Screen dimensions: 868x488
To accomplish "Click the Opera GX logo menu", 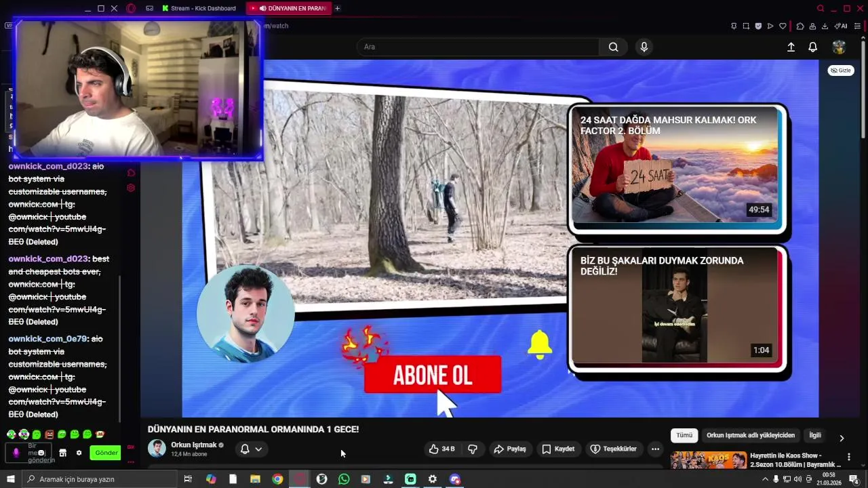I will pyautogui.click(x=131, y=8).
